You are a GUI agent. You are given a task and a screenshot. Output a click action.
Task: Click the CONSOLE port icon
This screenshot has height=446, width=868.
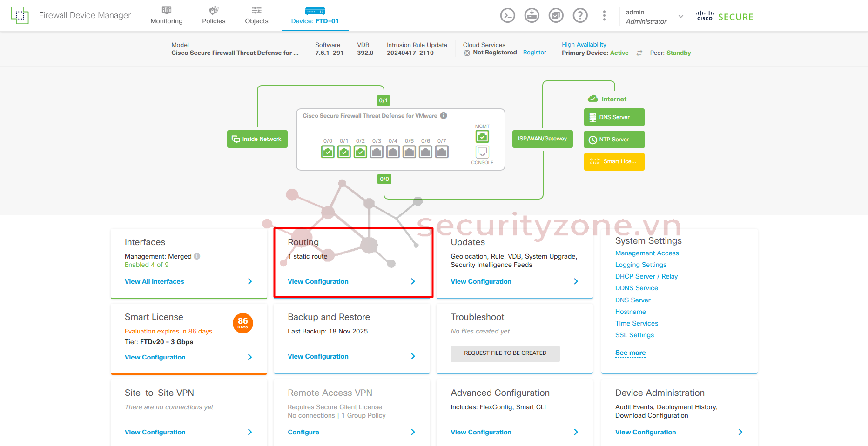click(x=482, y=152)
